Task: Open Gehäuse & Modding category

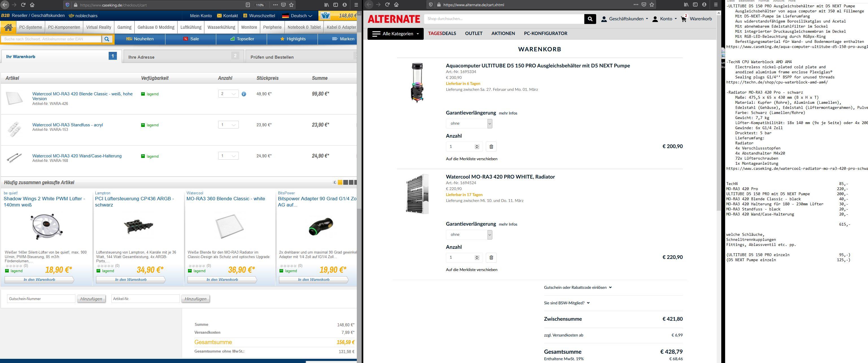Action: (x=156, y=27)
